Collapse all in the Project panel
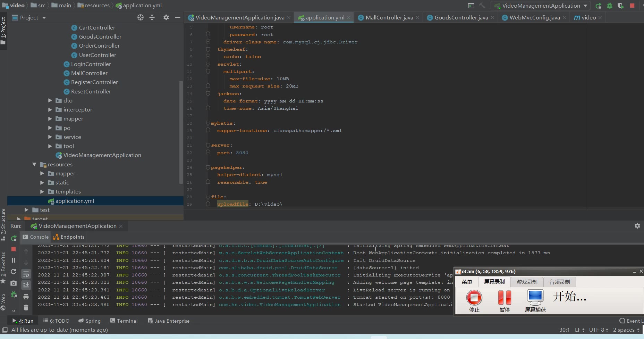 pyautogui.click(x=152, y=17)
